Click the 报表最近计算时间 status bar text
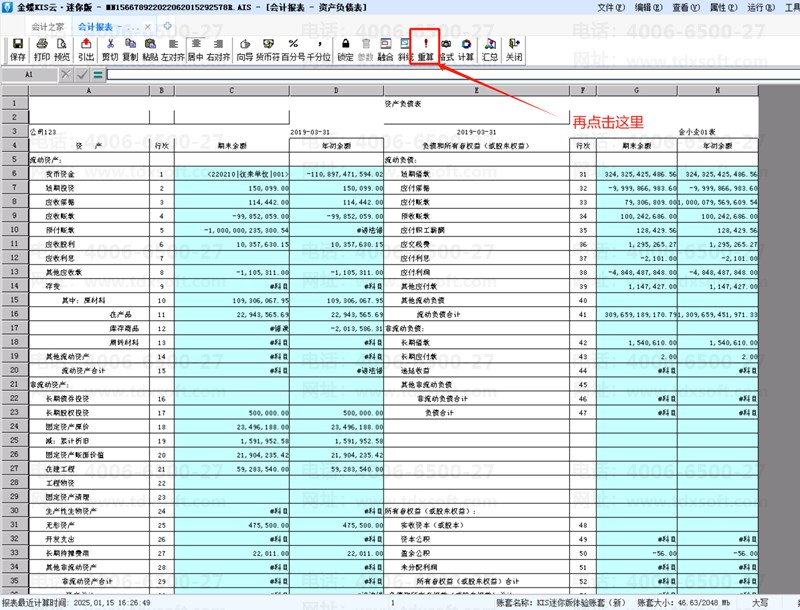 coord(76,602)
